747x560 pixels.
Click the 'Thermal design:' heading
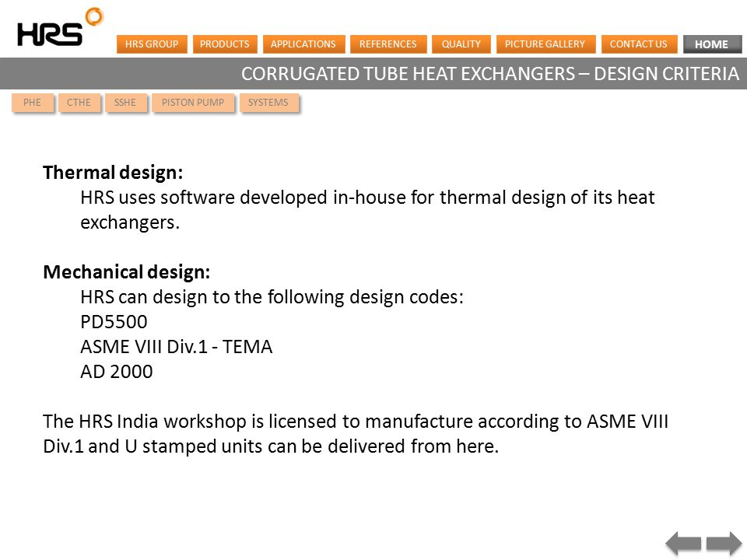tap(113, 173)
